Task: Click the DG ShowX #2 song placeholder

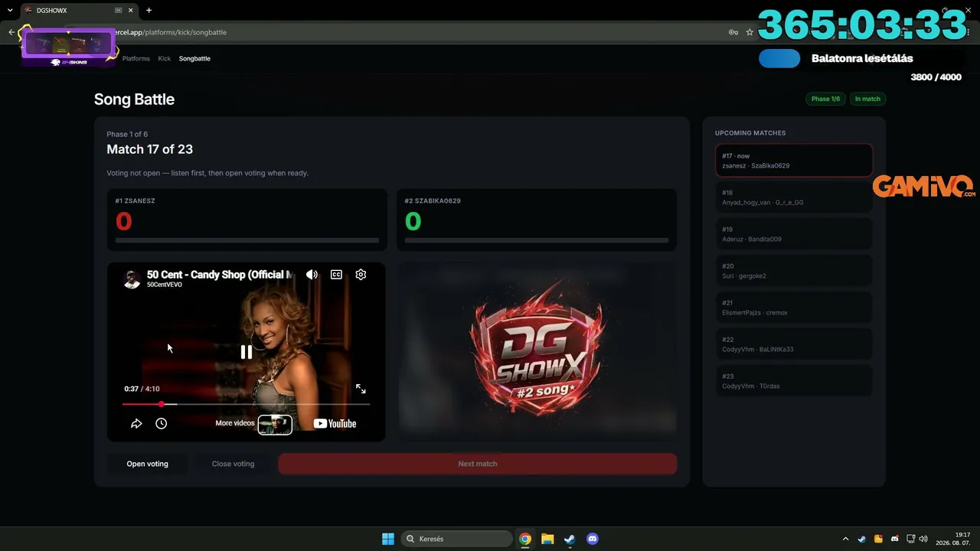Action: (537, 352)
